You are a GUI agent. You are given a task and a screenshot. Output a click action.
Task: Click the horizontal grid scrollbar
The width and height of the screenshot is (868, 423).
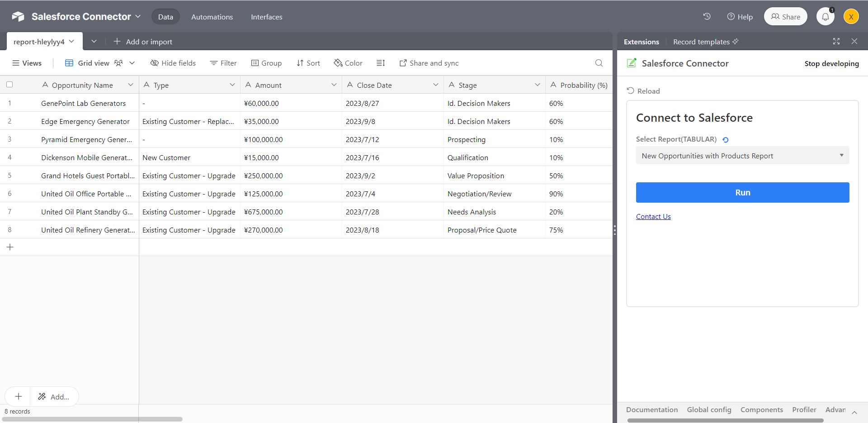click(x=92, y=419)
